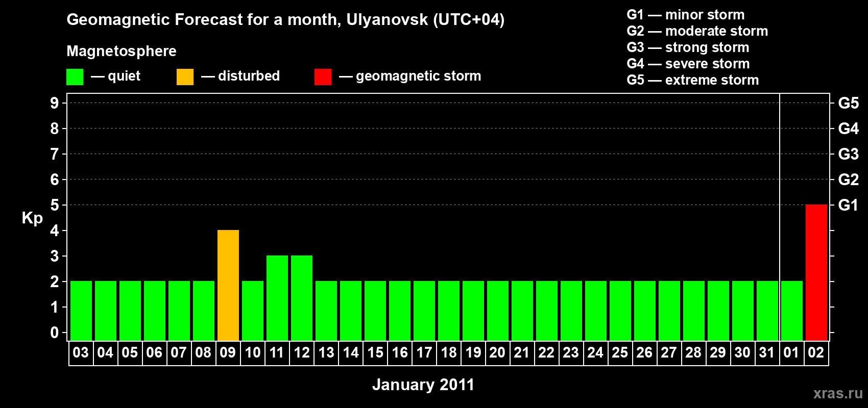Click the G5 label on right axis
Viewport: 868px width, 408px height.
pyautogui.click(x=849, y=103)
